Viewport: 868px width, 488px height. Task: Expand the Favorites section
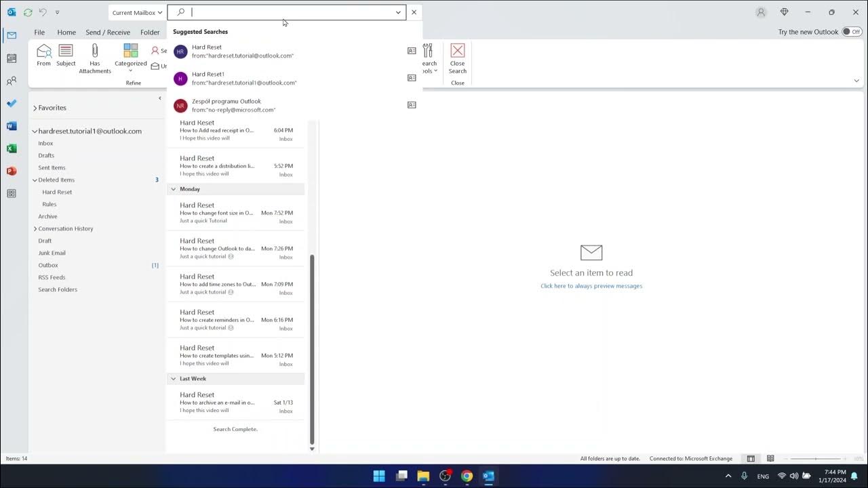35,107
